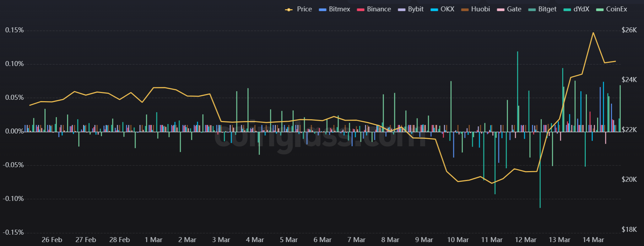
Task: Toggle the dYdX legend entry
Action: pyautogui.click(x=577, y=9)
